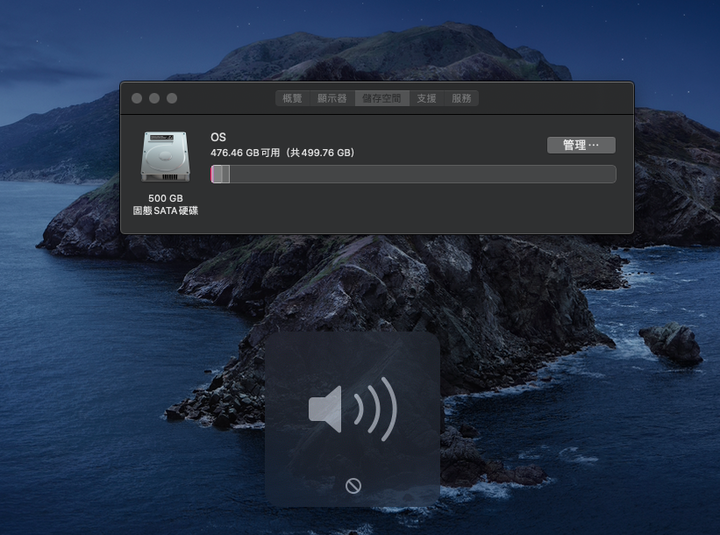The width and height of the screenshot is (720, 535).
Task: Zoom the window with third title button
Action: (x=172, y=98)
